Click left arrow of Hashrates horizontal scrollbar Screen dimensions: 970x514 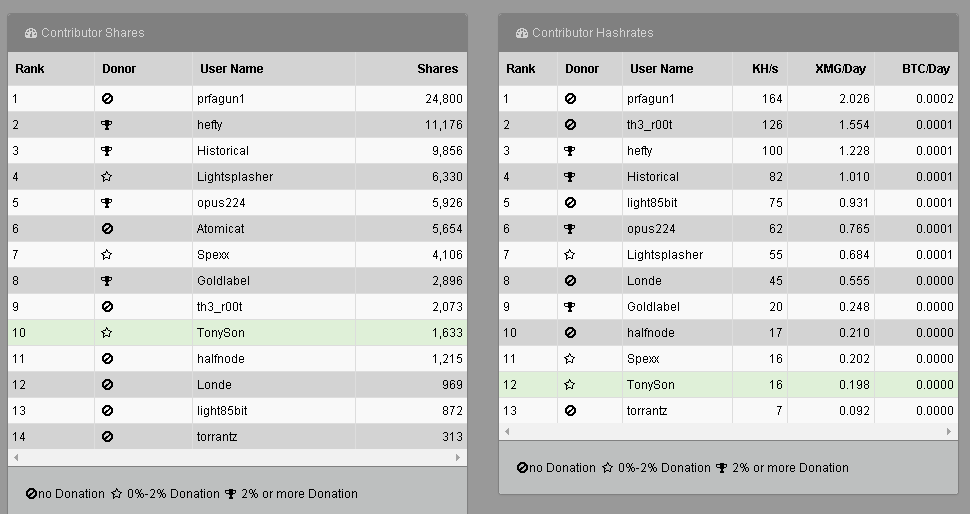(506, 431)
